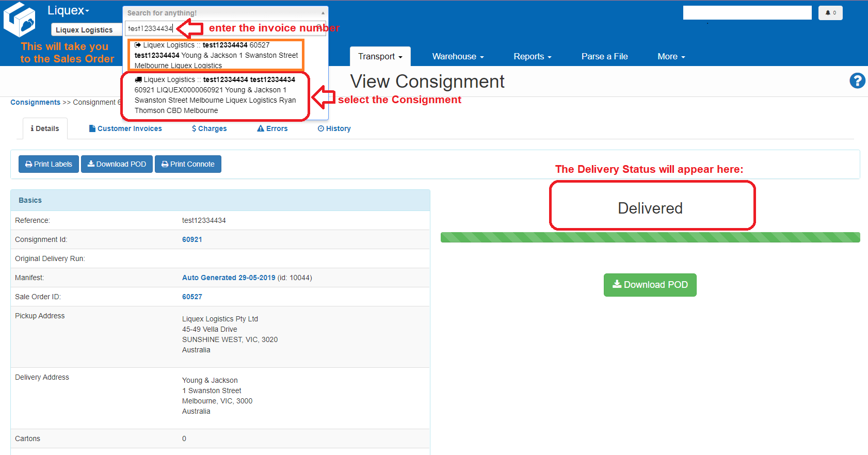The width and height of the screenshot is (868, 455).
Task: Open the Consignments breadcrumb link
Action: tap(36, 102)
